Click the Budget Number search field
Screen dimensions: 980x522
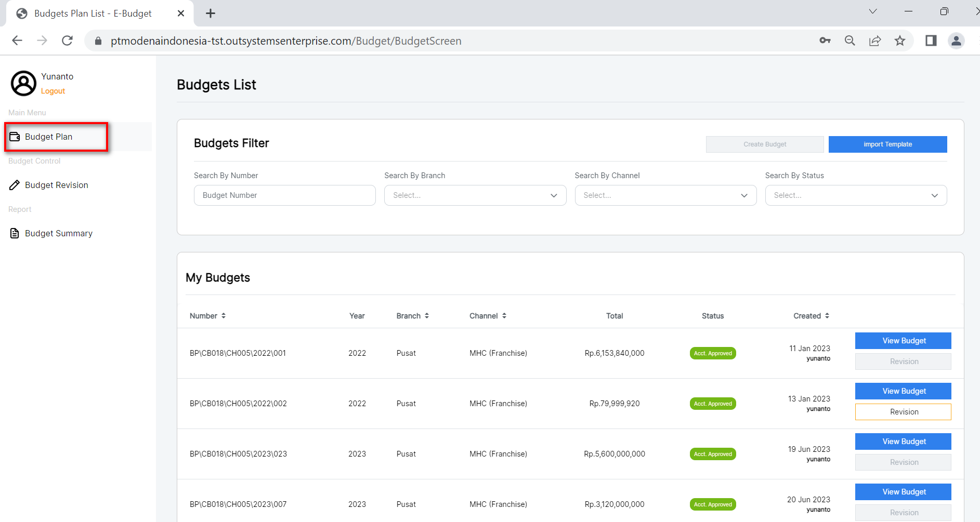click(284, 195)
